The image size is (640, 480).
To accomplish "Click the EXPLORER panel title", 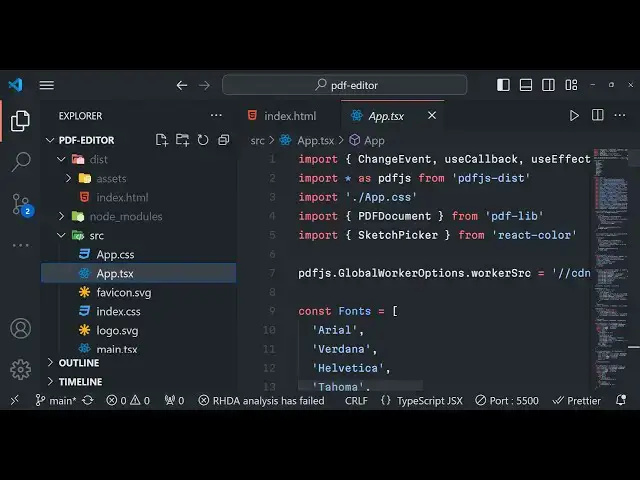I will click(80, 116).
